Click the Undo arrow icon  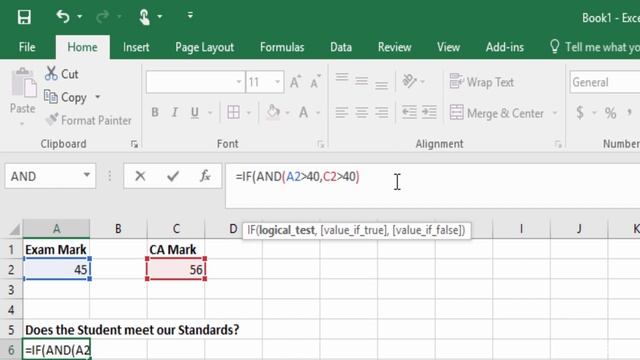[x=63, y=17]
